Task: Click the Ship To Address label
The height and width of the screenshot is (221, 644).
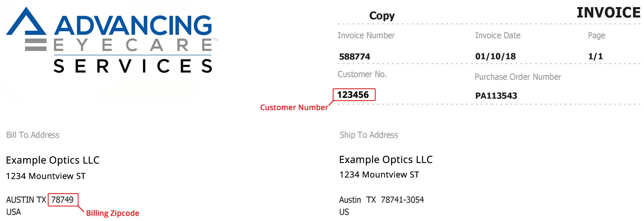Action: pos(369,135)
